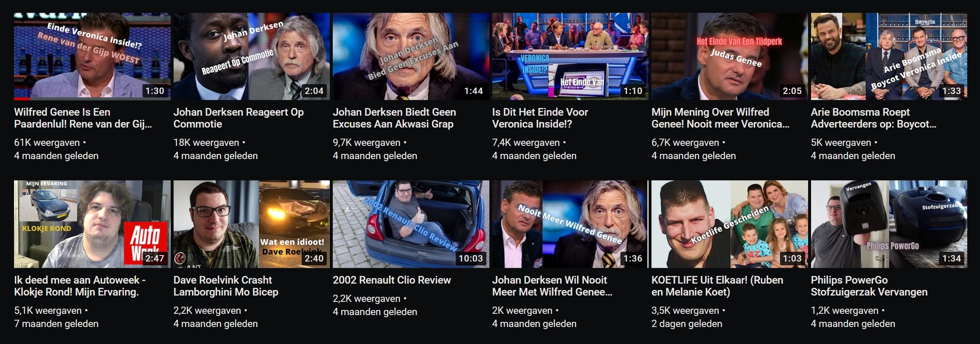Open the Wilfred Genee Is Een Paardenlul thumbnail
This screenshot has width=980, height=344.
click(92, 56)
